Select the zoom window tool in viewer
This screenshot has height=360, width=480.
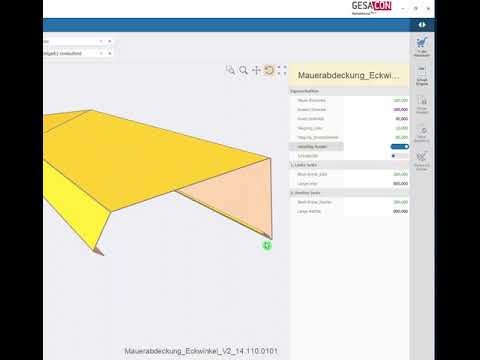230,70
